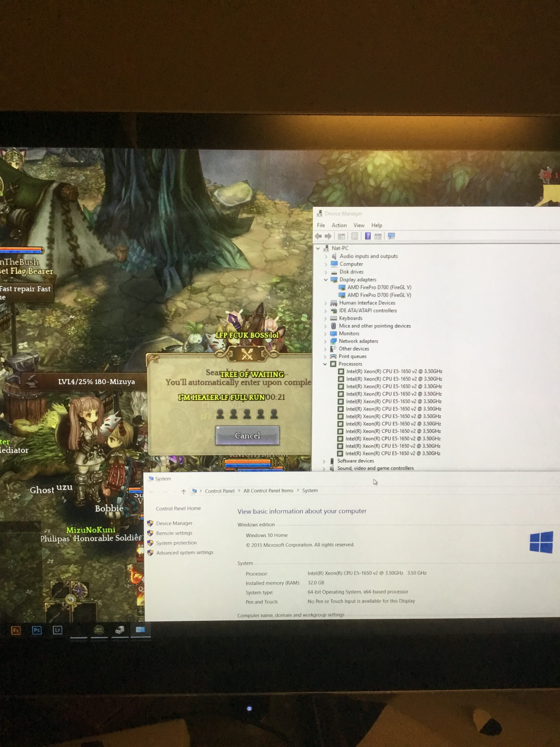This screenshot has width=560, height=747.
Task: Open Lightroom from the taskbar
Action: (57, 630)
